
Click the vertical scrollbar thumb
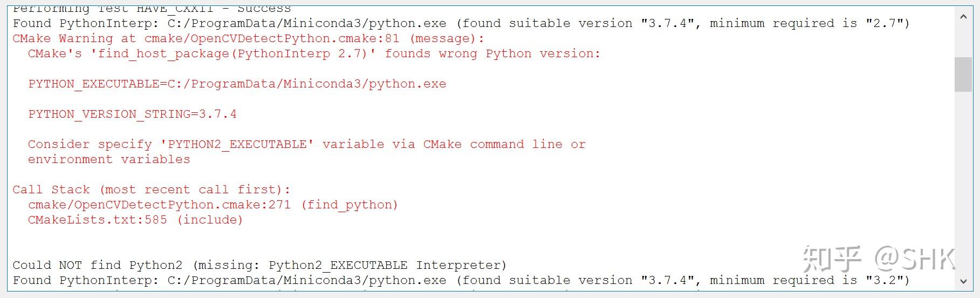point(963,74)
